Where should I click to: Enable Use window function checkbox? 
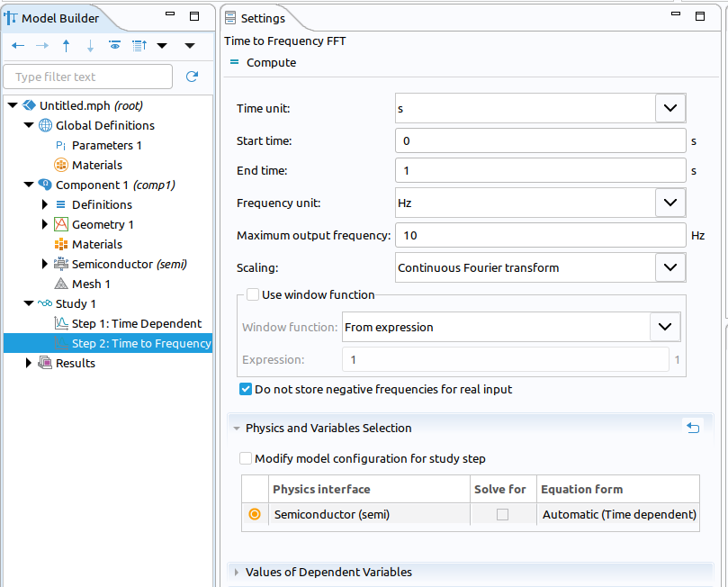click(253, 294)
